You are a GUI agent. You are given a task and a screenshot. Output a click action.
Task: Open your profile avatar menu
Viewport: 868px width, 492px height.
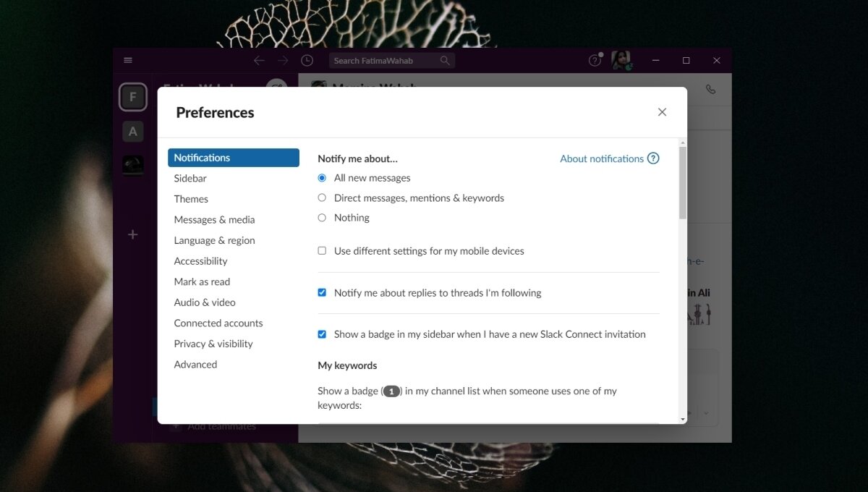point(621,61)
